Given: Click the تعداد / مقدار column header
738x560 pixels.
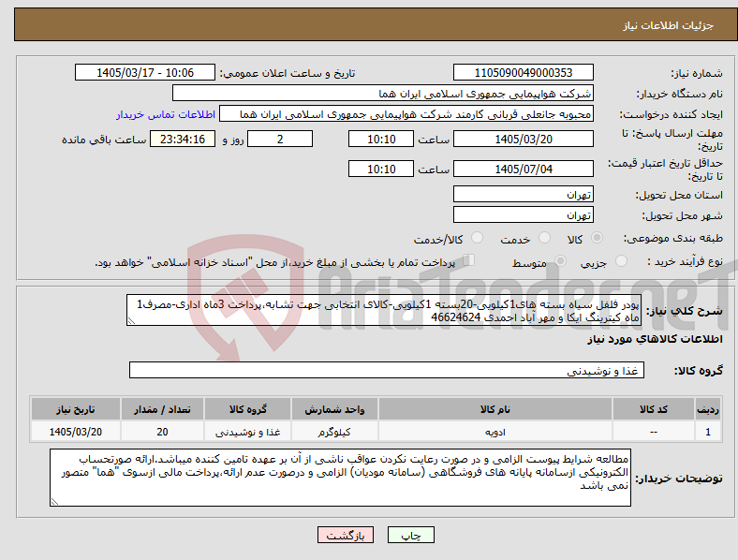Looking at the screenshot, I should point(162,409).
